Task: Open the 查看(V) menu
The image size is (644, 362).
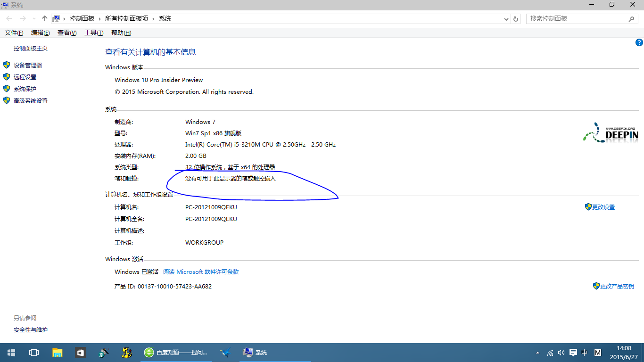Action: click(67, 33)
